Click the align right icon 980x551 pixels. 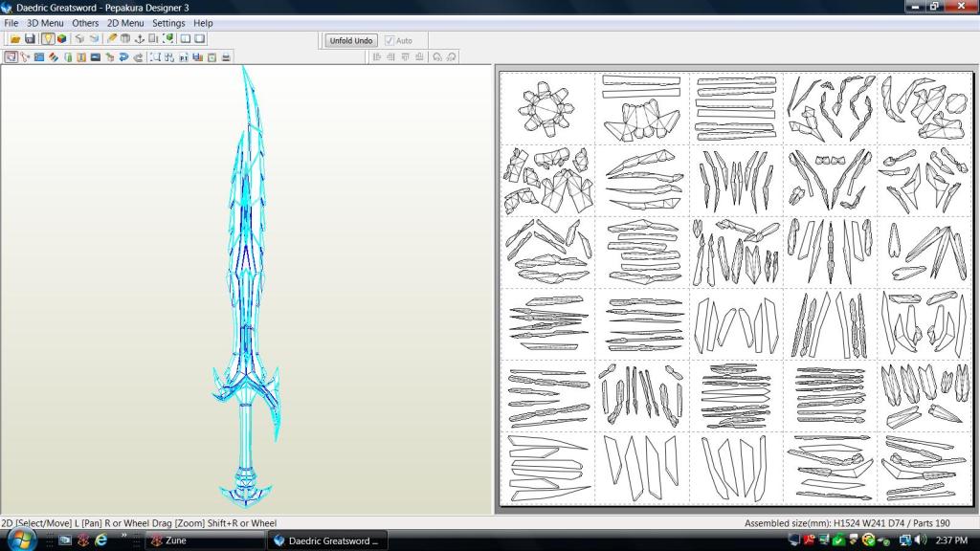tap(391, 56)
